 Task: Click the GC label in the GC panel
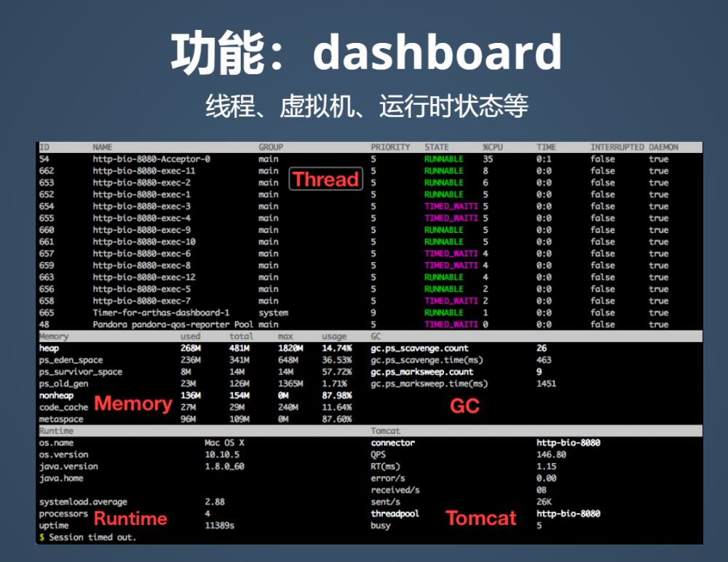tap(466, 406)
